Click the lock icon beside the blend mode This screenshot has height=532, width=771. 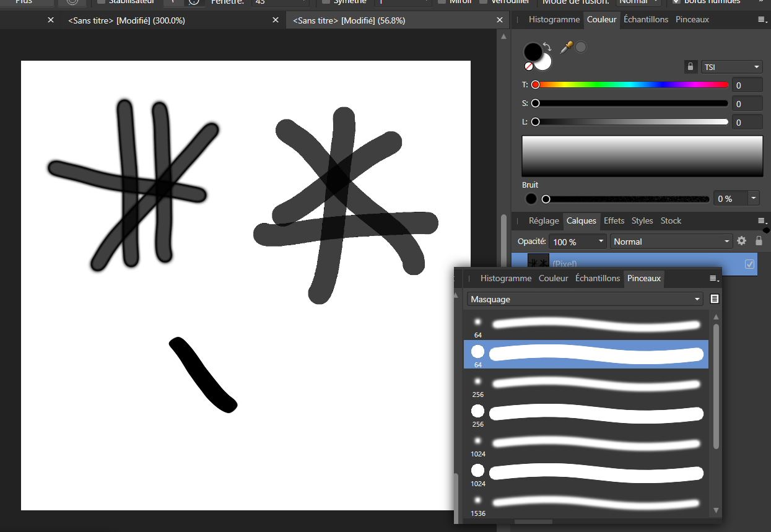point(759,241)
